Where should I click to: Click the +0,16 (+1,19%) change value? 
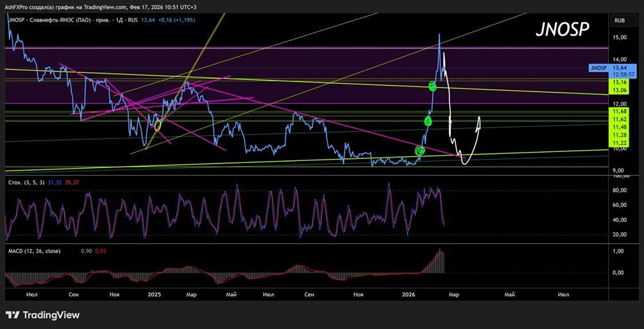point(175,19)
